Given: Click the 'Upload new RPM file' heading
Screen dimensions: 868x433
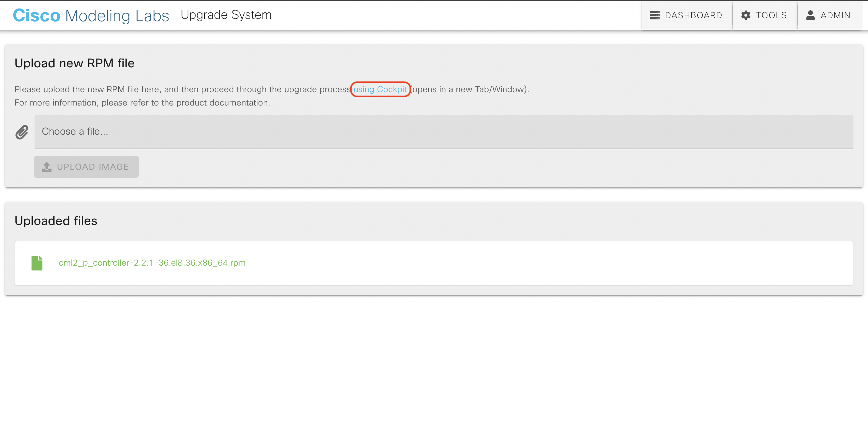Looking at the screenshot, I should 75,63.
